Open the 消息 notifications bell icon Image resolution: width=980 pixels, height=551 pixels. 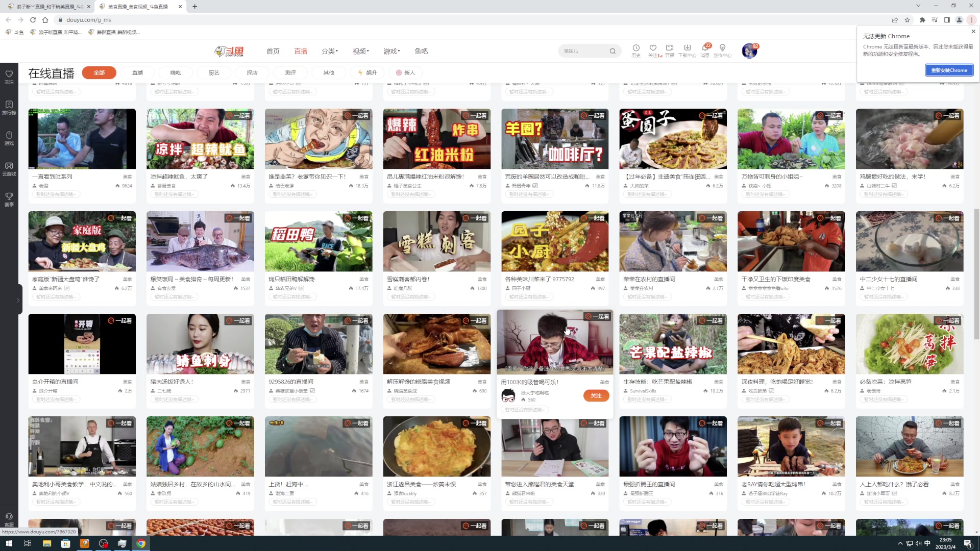[x=705, y=51]
